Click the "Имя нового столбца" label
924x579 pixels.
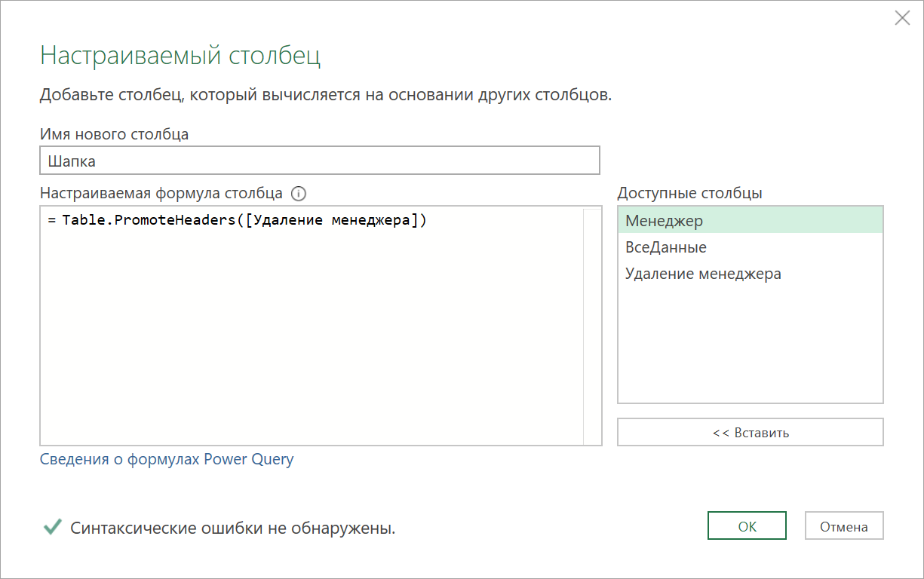[x=115, y=134]
